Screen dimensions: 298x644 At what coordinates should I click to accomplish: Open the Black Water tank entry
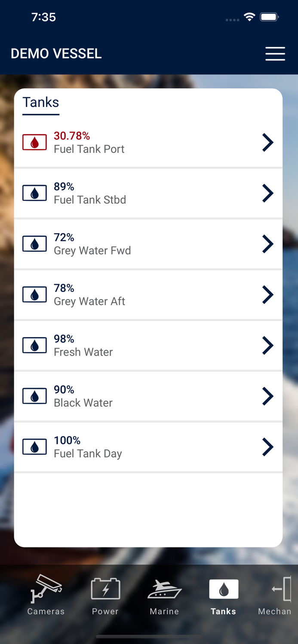pos(148,396)
